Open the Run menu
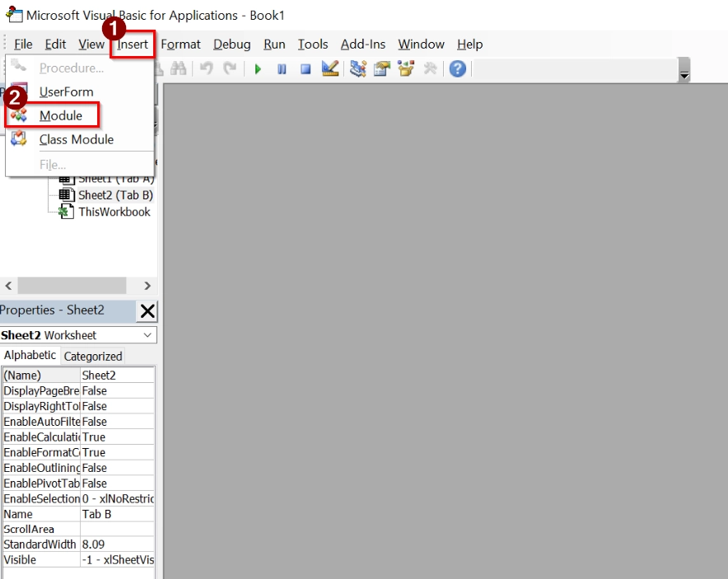Screen dimensions: 728x579 (x=274, y=44)
